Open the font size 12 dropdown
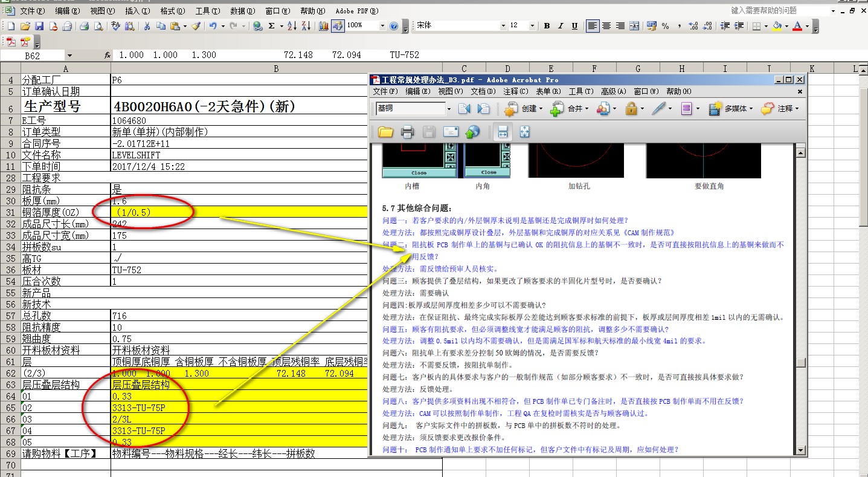868x477 pixels. coord(532,26)
